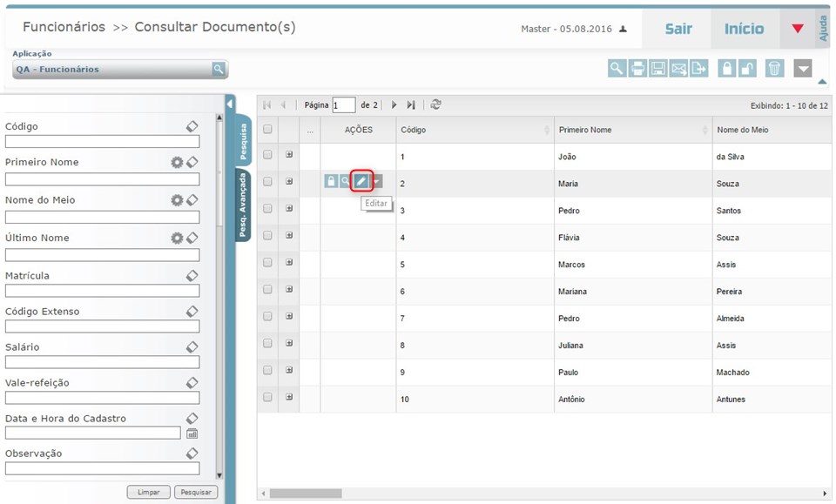
Task: Click the Editar pencil icon in Maria's row
Action: click(x=361, y=181)
